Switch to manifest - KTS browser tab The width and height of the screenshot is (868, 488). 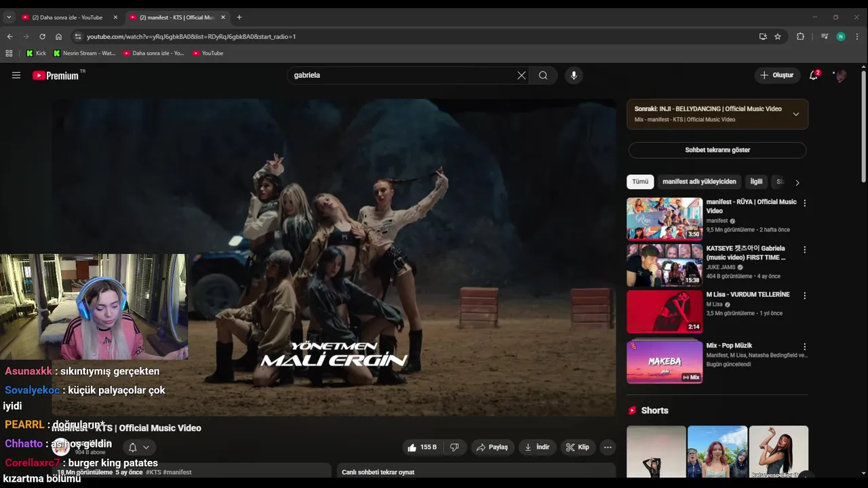pos(176,18)
